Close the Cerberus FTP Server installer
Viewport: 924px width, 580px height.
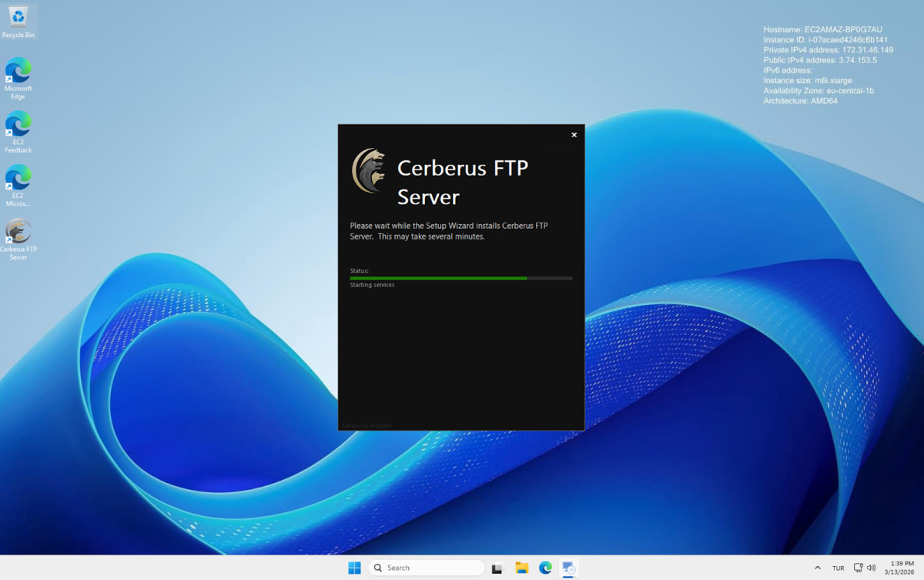coord(574,135)
